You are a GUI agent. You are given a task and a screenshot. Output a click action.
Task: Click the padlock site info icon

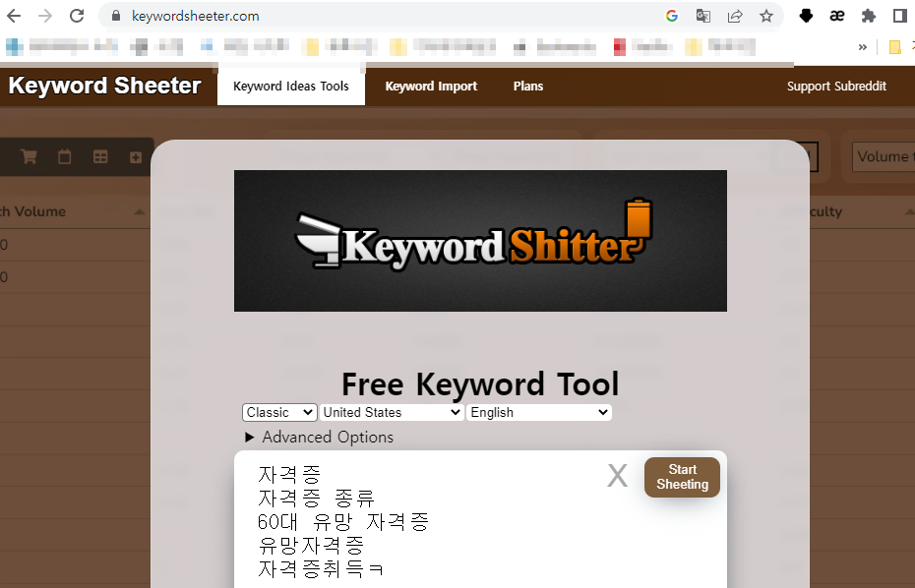[x=116, y=16]
